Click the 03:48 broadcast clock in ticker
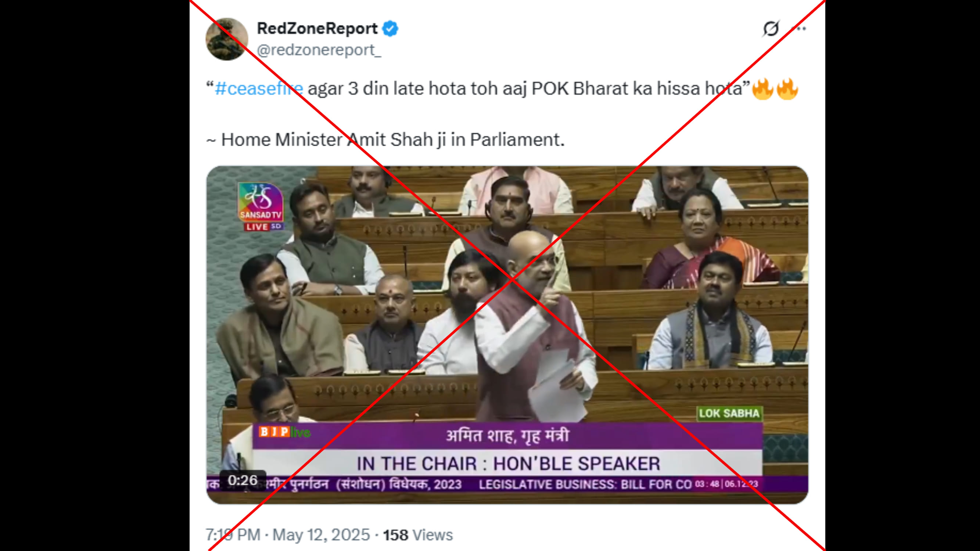This screenshot has height=551, width=980. point(707,484)
